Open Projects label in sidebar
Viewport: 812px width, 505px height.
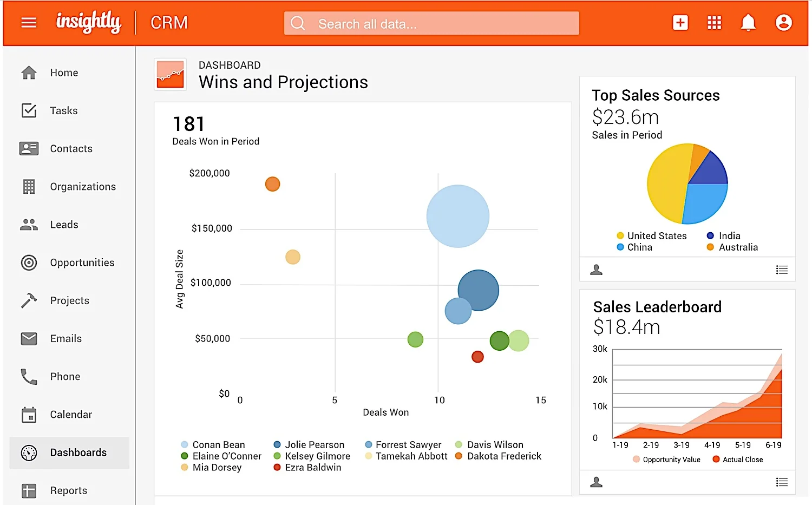[x=70, y=300]
